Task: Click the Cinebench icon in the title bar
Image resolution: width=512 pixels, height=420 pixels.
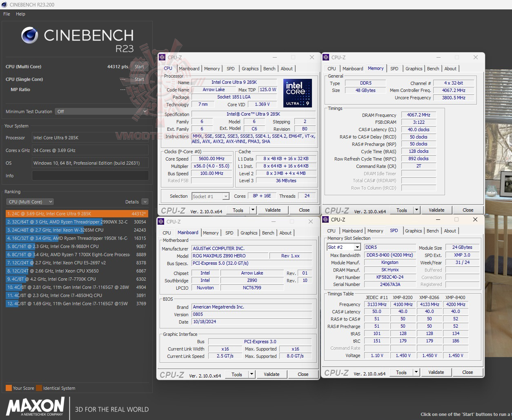Action: pos(4,4)
